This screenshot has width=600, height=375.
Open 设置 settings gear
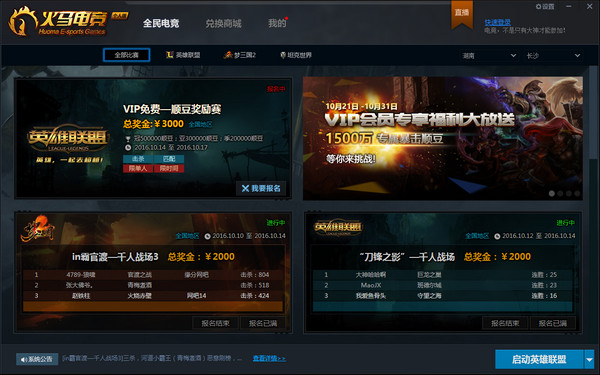pyautogui.click(x=538, y=7)
